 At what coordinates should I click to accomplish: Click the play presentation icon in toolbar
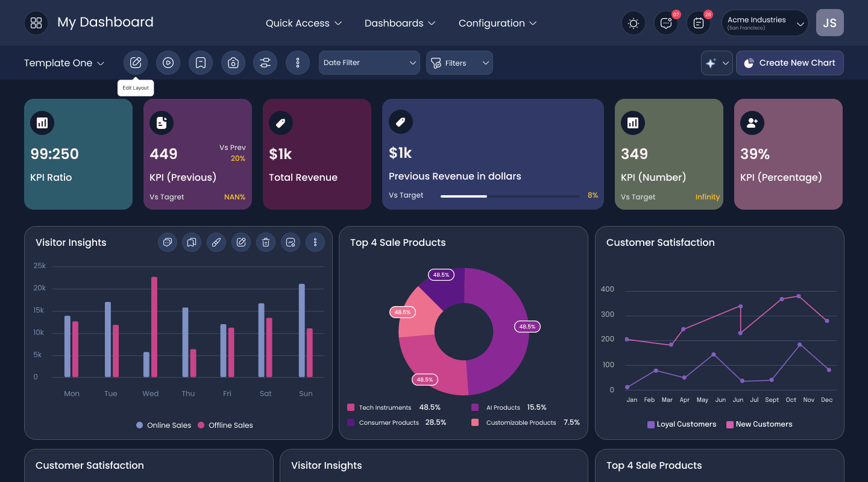click(x=168, y=63)
